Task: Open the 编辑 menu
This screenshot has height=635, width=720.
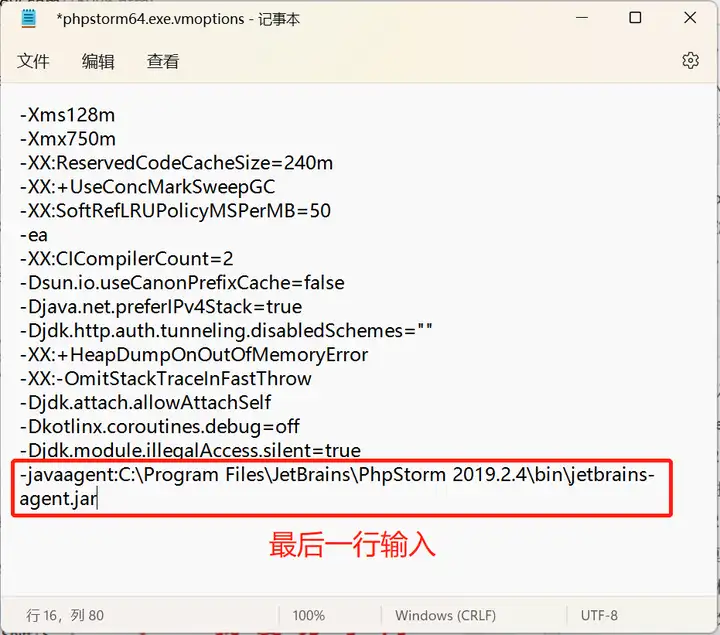Action: (98, 61)
